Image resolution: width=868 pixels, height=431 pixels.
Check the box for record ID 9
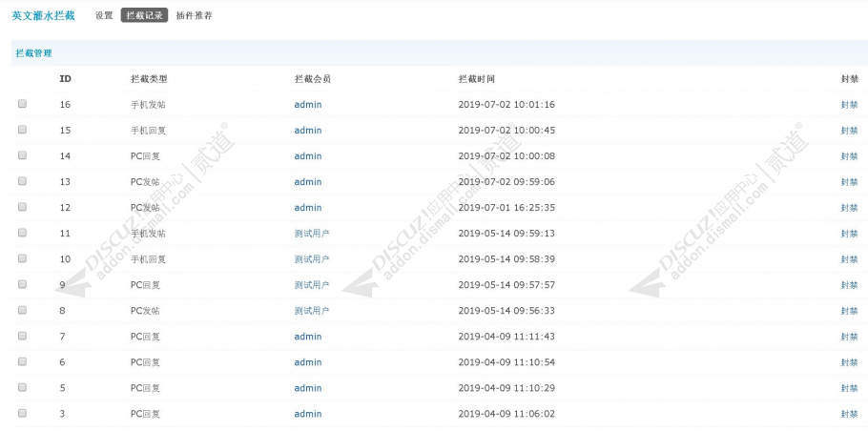22,284
